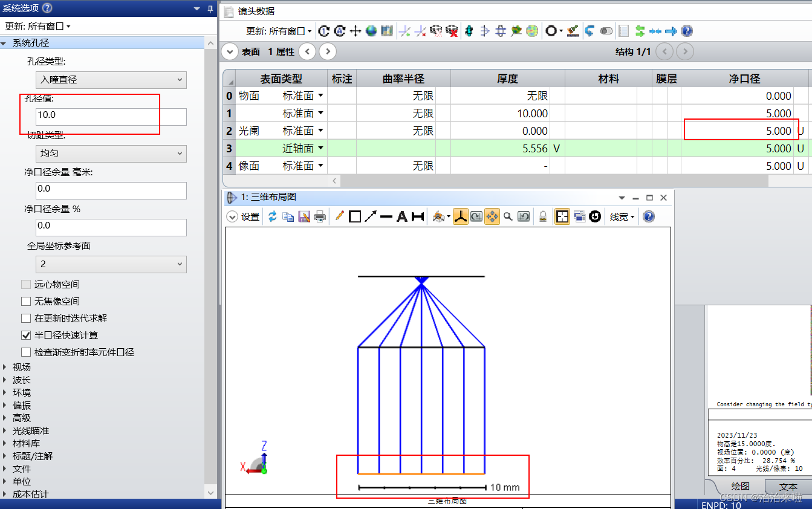Screen dimensions: 812x509
Task: Click the add fold mirror icon with green plus
Action: click(x=405, y=31)
